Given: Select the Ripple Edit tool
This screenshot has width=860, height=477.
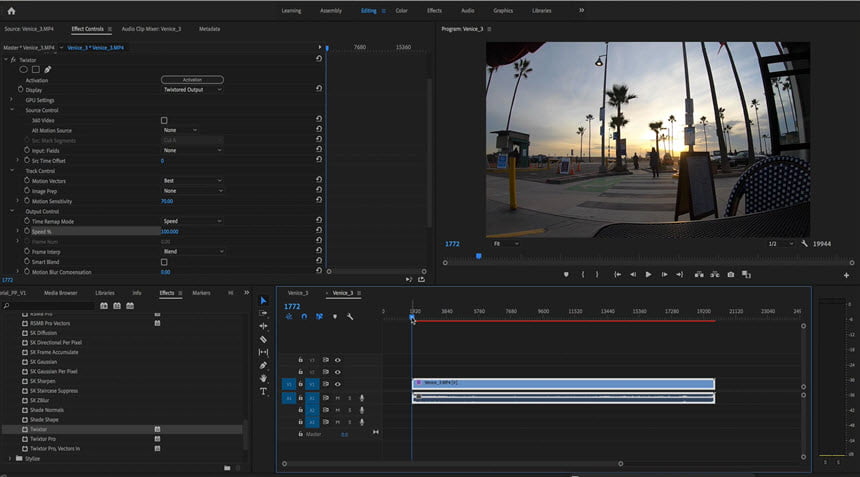Looking at the screenshot, I should point(263,326).
